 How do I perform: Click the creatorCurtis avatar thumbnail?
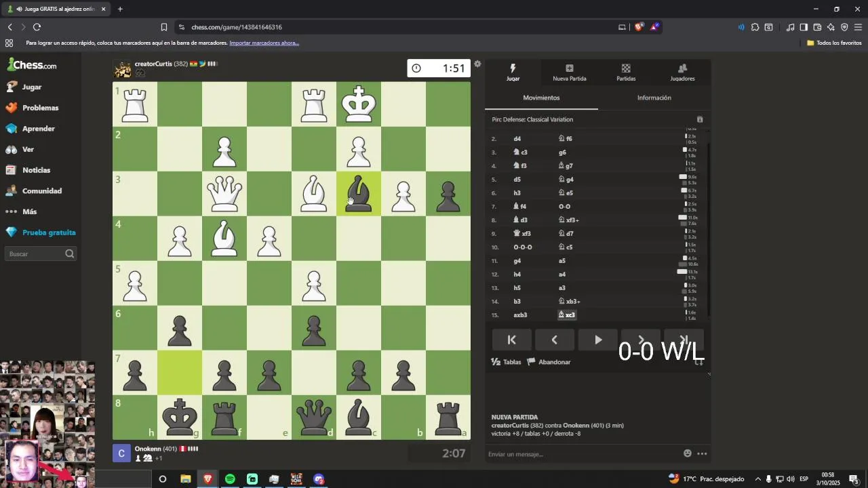click(122, 69)
